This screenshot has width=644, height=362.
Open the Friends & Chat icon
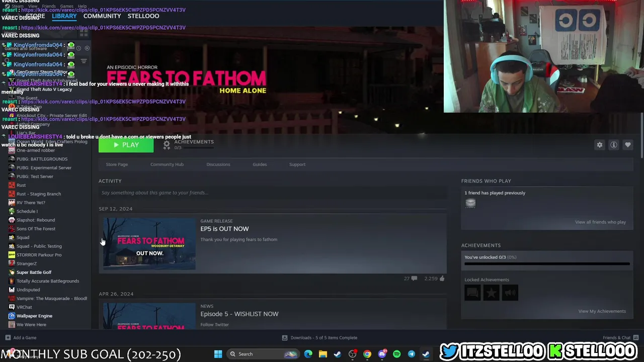[636, 338]
